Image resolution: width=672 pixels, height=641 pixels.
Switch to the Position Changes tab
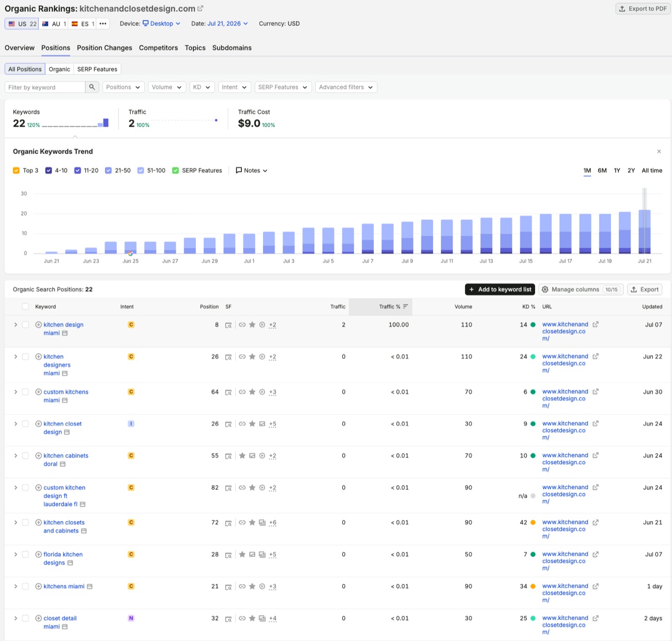[104, 48]
